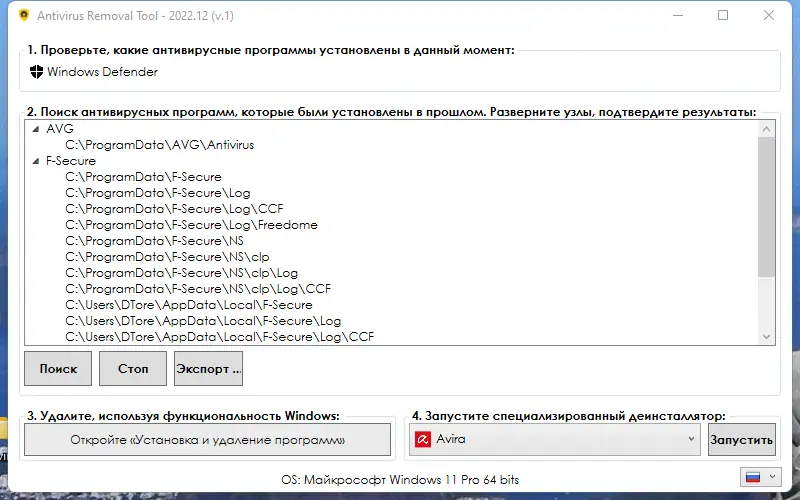Image resolution: width=800 pixels, height=500 pixels.
Task: Click the Стоп button
Action: click(133, 368)
